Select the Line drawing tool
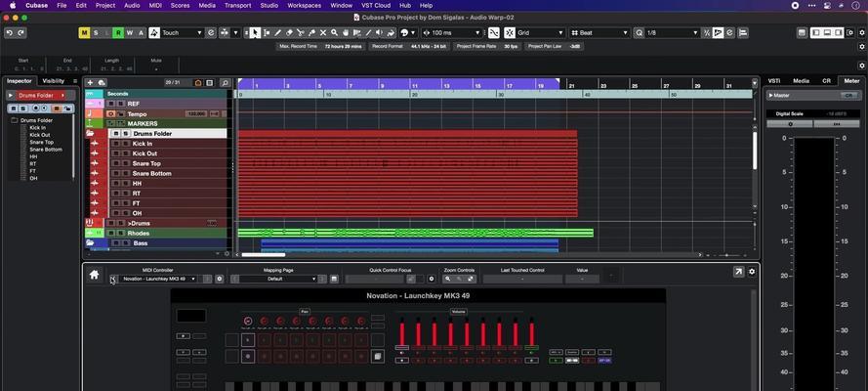868x391 pixels. 368,32
